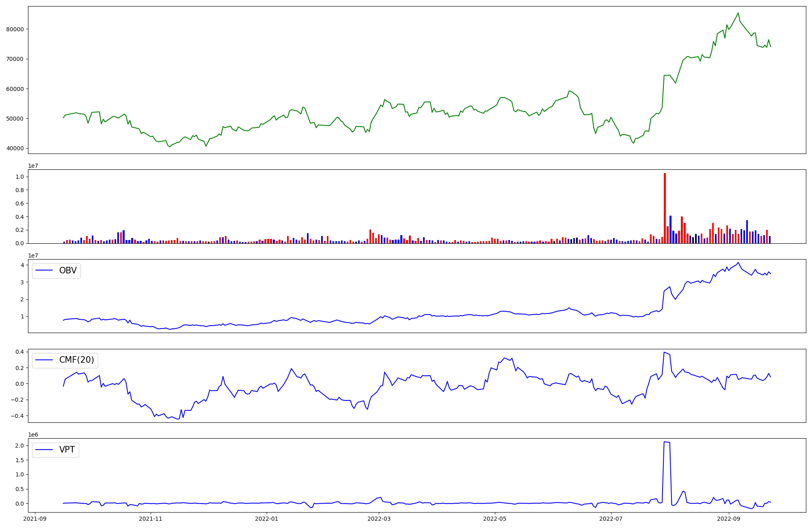
Task: Click the 0.4 CMF axis label
Action: click(20, 352)
